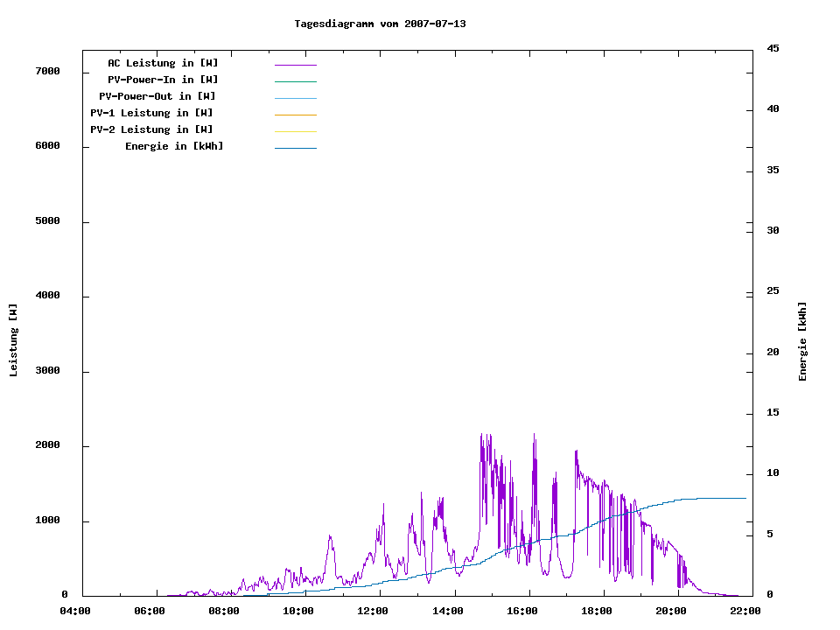
Task: Click the 2000 power axis tick label
Action: 47,445
